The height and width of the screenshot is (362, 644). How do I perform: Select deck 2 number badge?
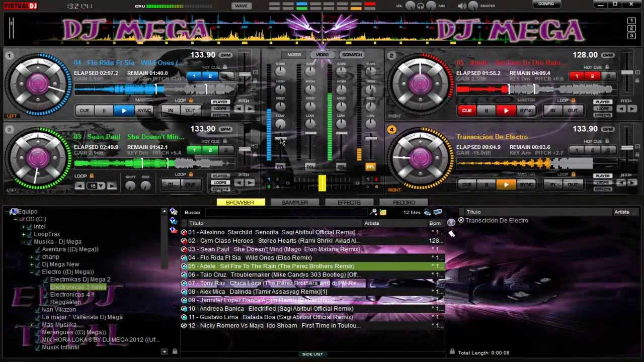click(x=392, y=55)
